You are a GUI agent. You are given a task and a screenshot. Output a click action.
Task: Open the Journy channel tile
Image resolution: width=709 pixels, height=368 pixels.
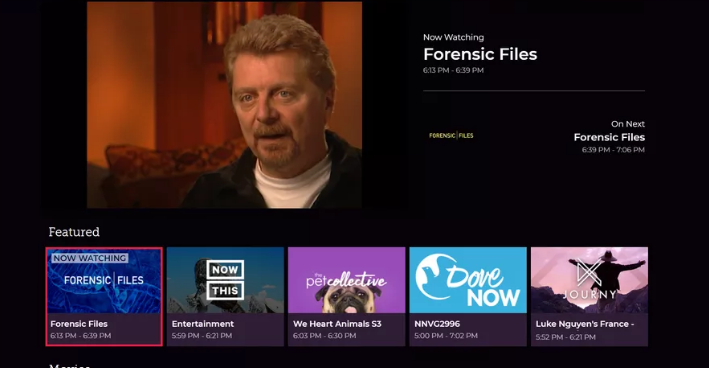(589, 297)
